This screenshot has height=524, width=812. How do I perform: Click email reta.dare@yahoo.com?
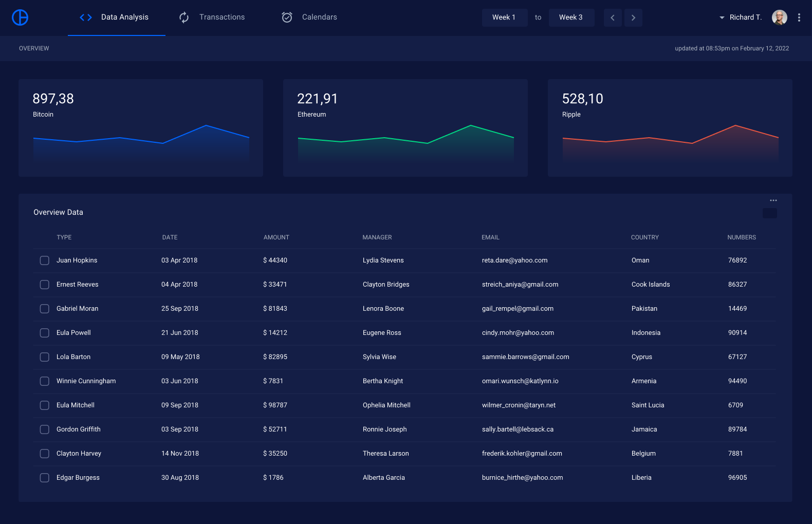[514, 260]
